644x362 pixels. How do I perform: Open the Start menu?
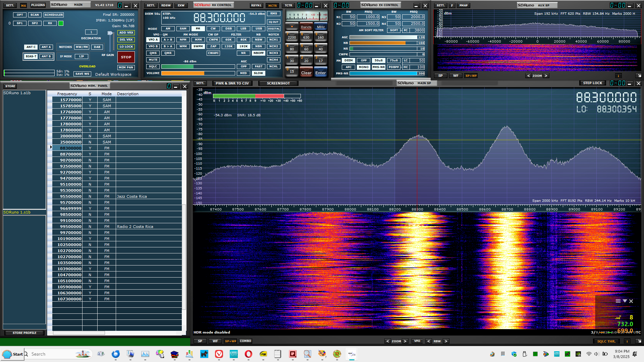[x=12, y=354]
